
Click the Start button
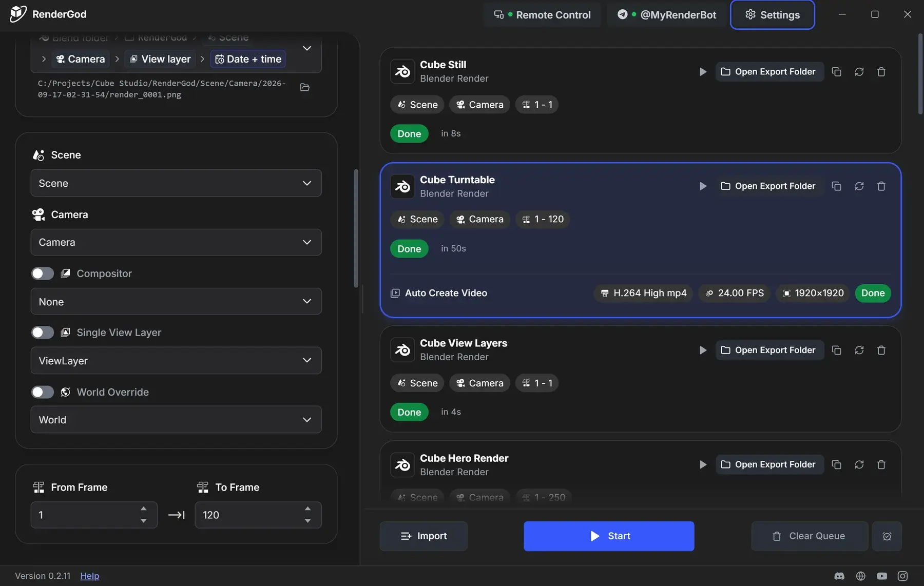coord(609,536)
